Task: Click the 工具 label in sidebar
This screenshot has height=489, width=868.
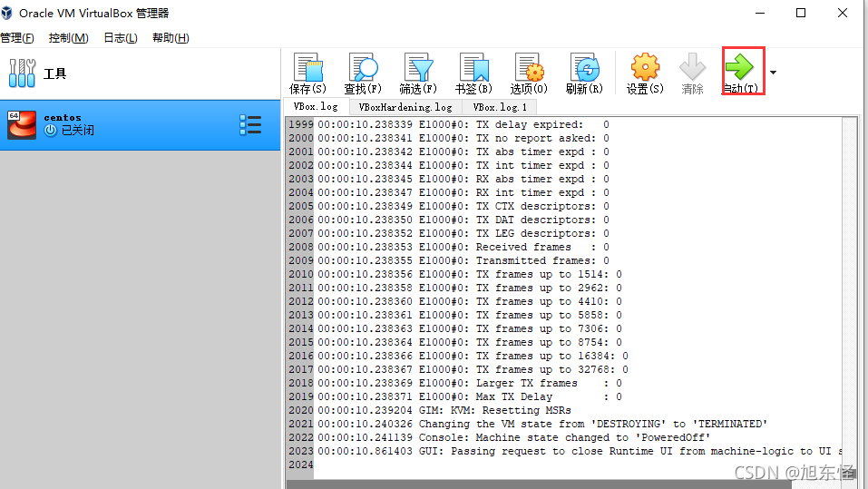Action: (x=54, y=73)
